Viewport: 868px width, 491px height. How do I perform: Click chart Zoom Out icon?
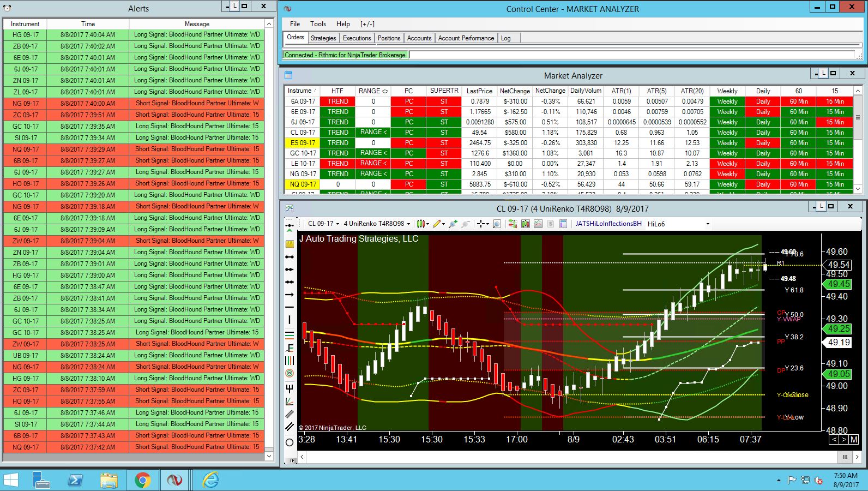click(x=466, y=224)
